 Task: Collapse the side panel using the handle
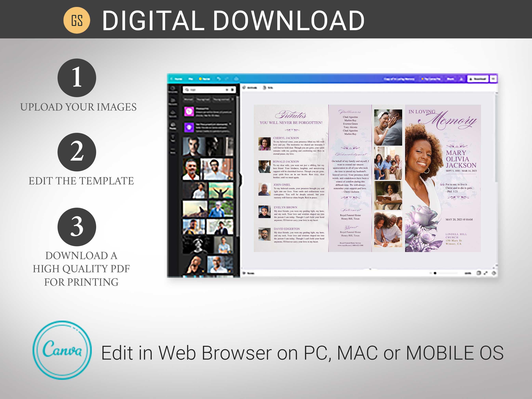click(241, 180)
